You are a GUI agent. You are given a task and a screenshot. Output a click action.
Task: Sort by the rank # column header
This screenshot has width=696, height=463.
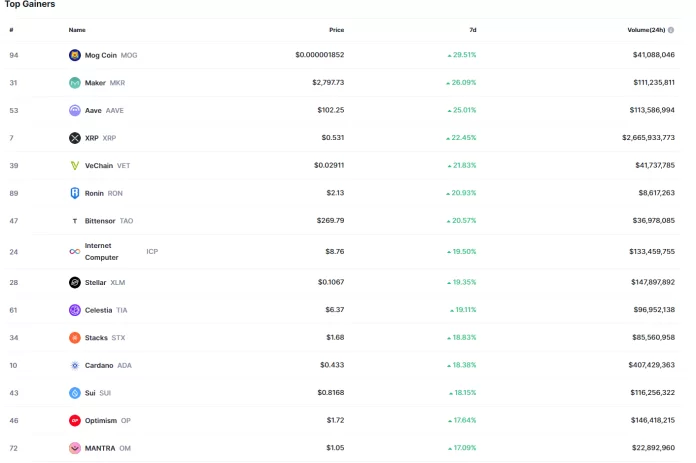tap(11, 30)
